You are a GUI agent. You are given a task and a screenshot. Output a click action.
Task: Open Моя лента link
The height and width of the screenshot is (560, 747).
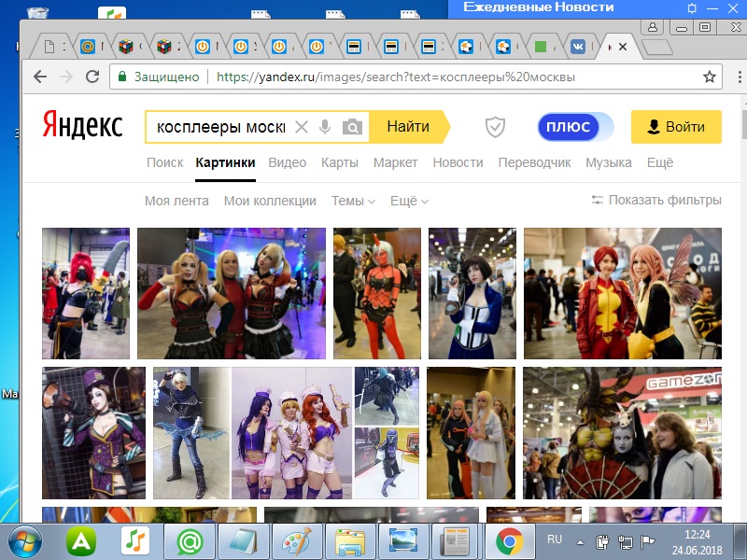click(x=176, y=201)
